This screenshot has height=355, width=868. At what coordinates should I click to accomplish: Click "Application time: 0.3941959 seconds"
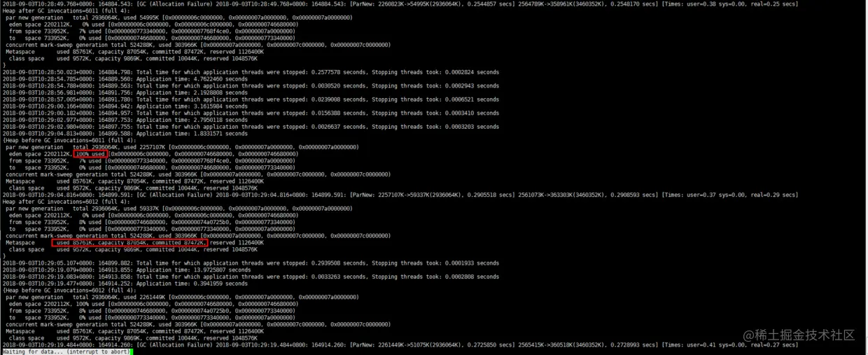click(x=192, y=284)
